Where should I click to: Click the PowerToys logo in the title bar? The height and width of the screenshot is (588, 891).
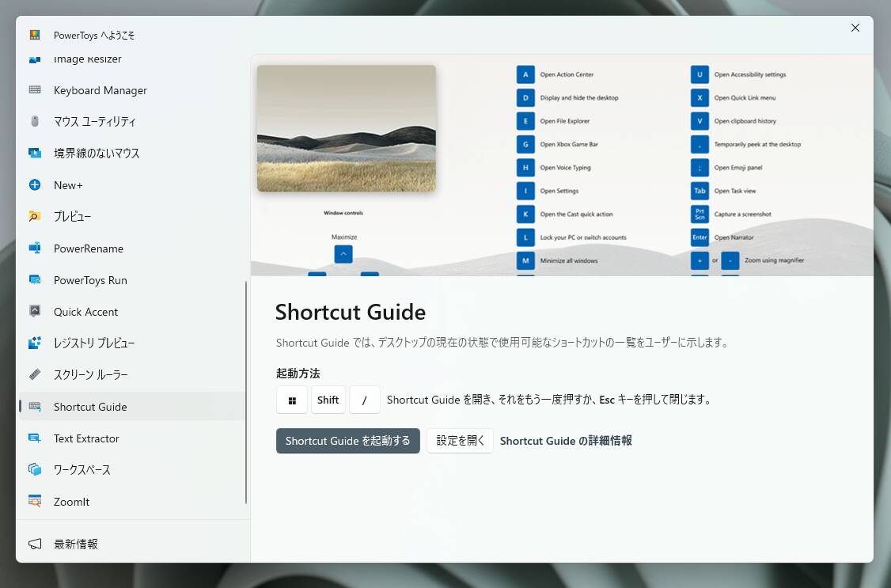[x=35, y=35]
